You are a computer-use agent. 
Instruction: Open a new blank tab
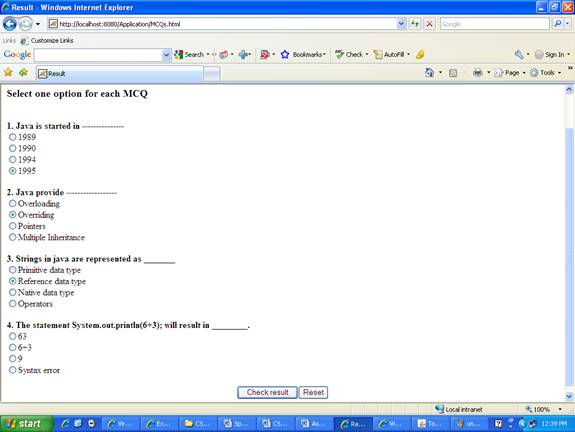click(212, 74)
